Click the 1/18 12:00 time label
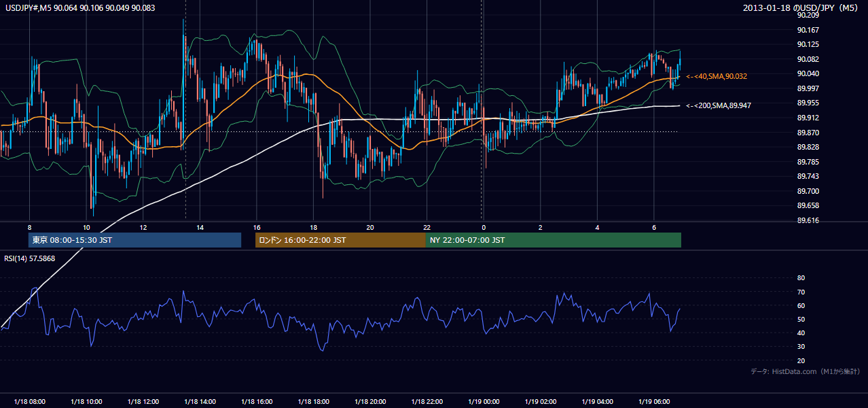 [x=143, y=402]
